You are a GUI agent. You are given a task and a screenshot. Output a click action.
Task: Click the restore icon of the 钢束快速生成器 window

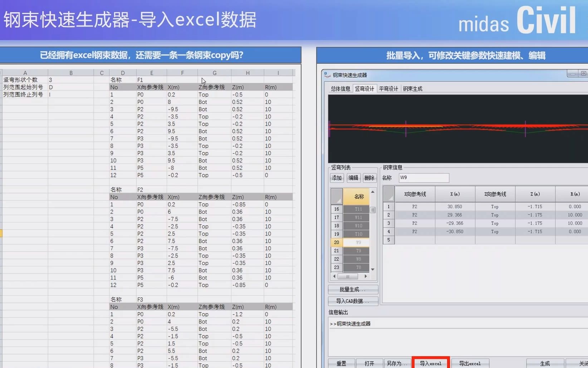[x=583, y=74]
